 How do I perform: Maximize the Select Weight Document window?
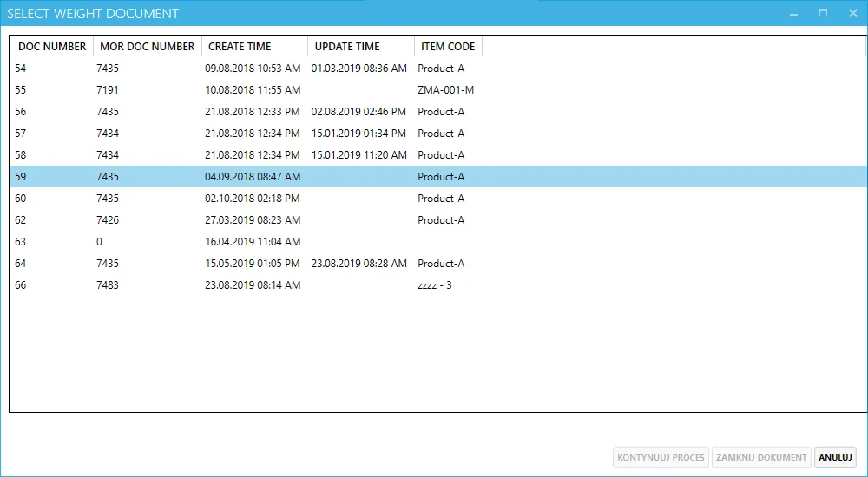point(823,13)
